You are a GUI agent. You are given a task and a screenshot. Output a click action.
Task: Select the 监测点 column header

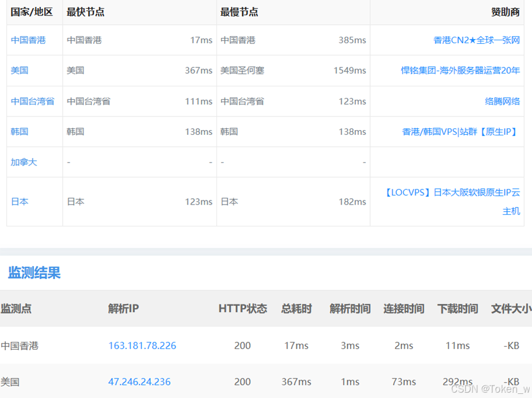tap(16, 309)
